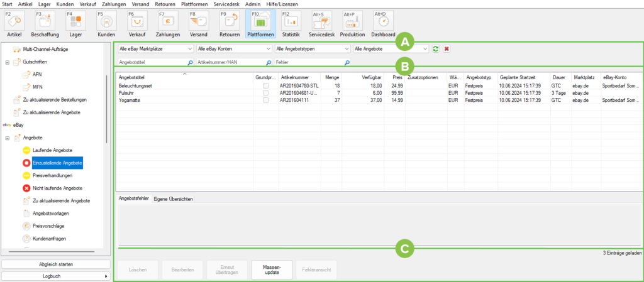Screen dimensions: 644x282
Task: Open the Alle eBay Marktplätze dropdown
Action: tap(155, 48)
